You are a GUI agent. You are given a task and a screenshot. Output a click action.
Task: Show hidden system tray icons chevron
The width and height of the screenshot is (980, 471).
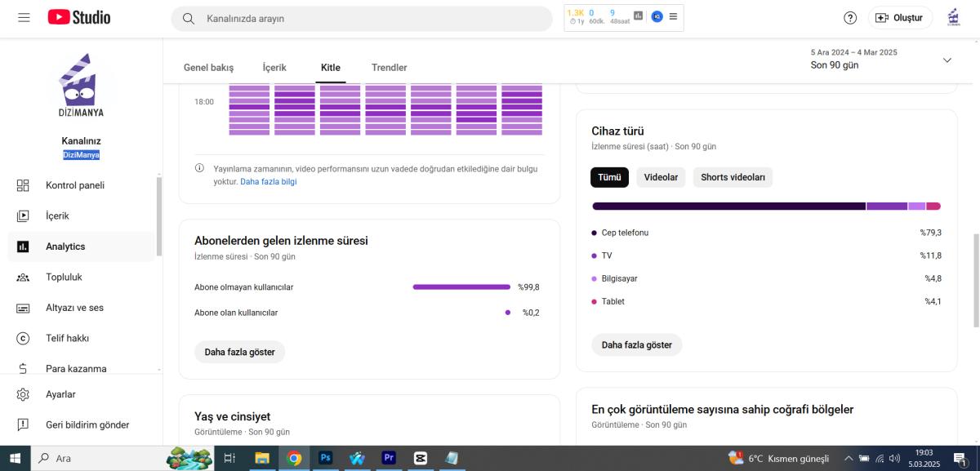[849, 458]
